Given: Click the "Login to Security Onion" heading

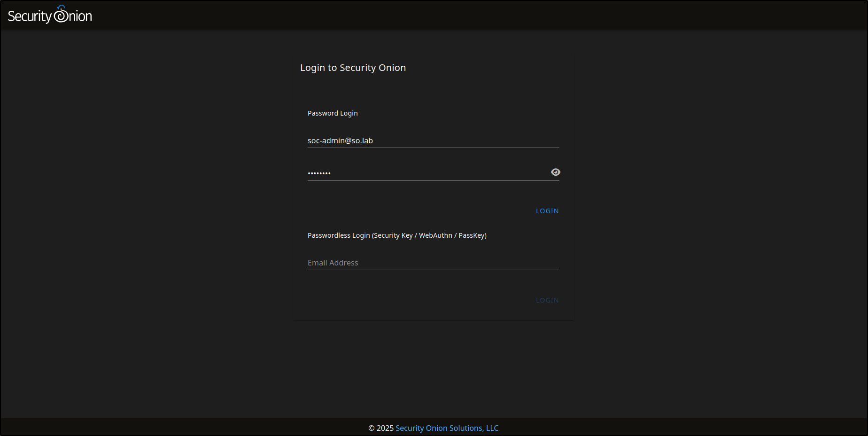Looking at the screenshot, I should (x=353, y=68).
